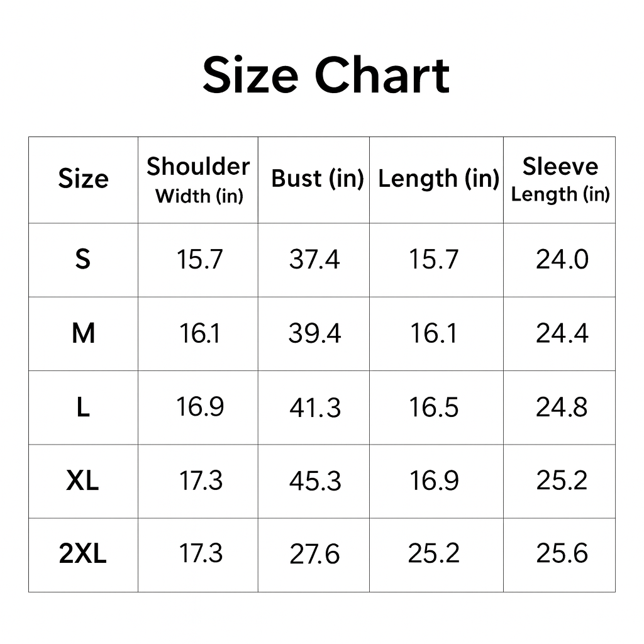Select bust value 37.4 for size S
Viewport: 644px width, 644px height.
click(314, 259)
